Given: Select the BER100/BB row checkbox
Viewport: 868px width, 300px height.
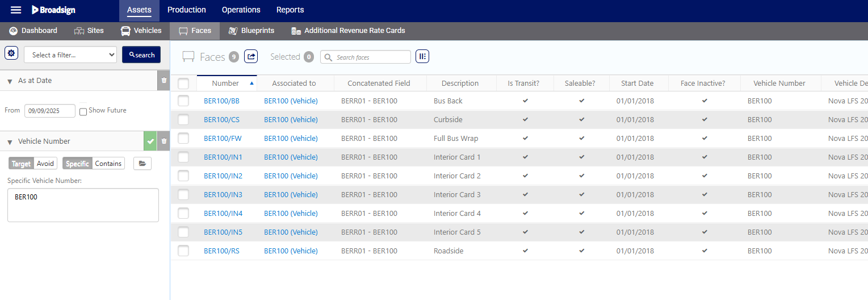Looking at the screenshot, I should point(183,101).
